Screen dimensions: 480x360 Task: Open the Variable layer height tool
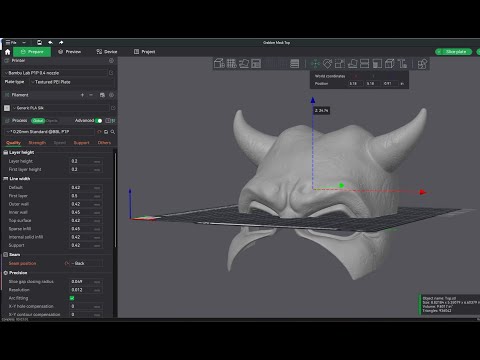pos(294,64)
